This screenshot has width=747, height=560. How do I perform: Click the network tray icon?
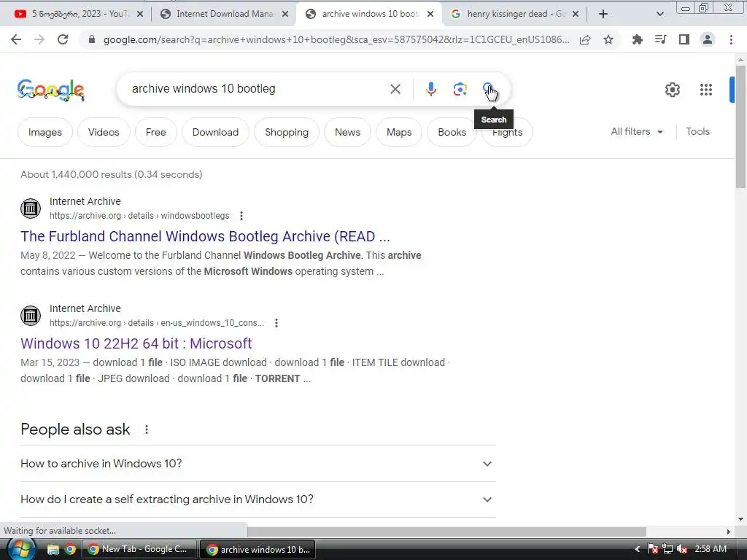coord(667,550)
